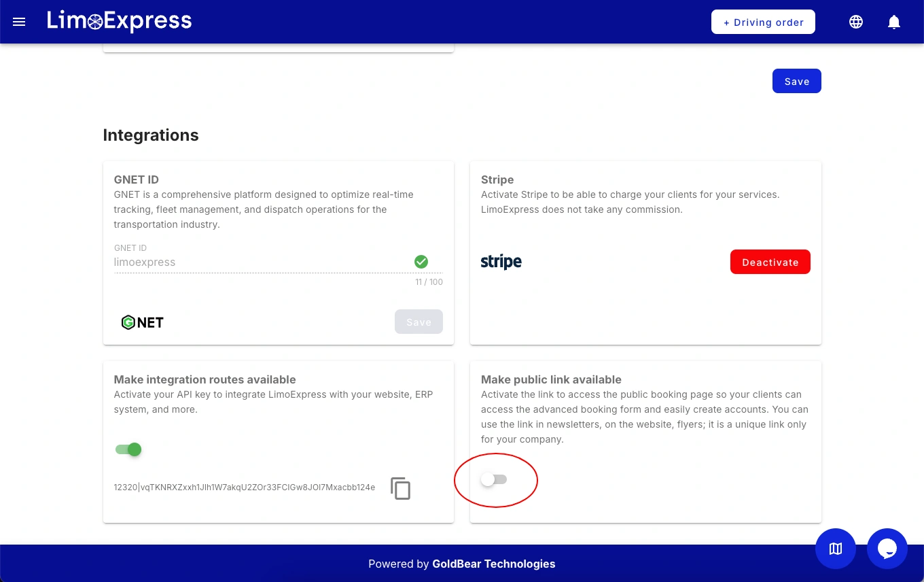Screen dimensions: 924x582
Task: Click the Stripe logo
Action: 501,262
